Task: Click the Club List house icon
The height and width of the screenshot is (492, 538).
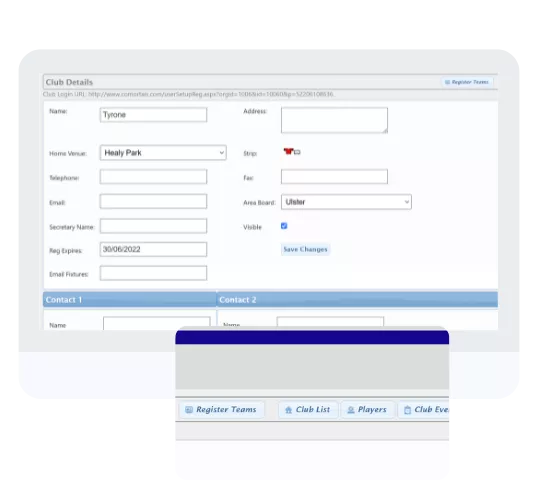Action: pyautogui.click(x=289, y=410)
